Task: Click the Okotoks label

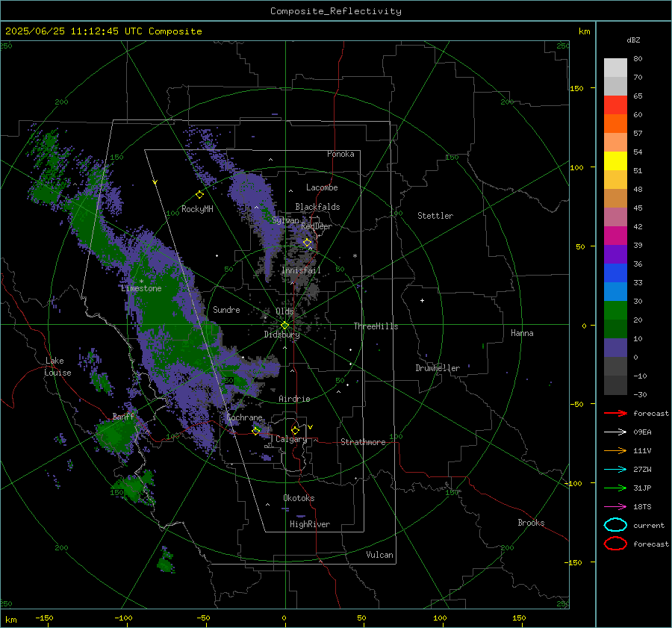Action: [x=299, y=498]
